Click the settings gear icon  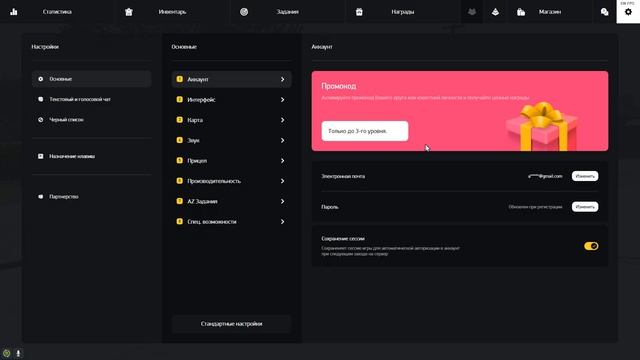[628, 12]
